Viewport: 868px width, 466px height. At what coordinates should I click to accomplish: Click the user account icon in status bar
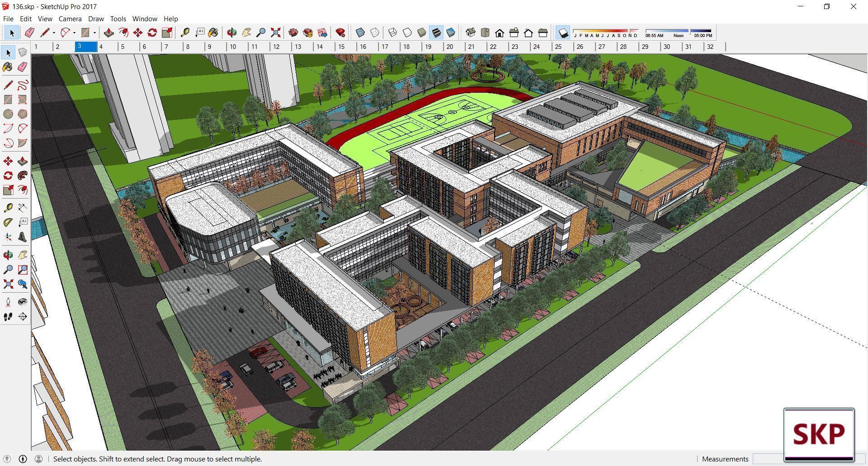point(39,459)
